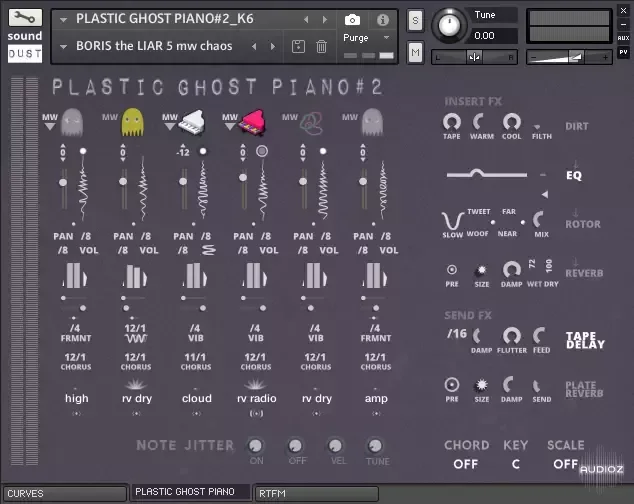The image size is (634, 504).
Task: Click the master output volume slider
Action: [569, 57]
